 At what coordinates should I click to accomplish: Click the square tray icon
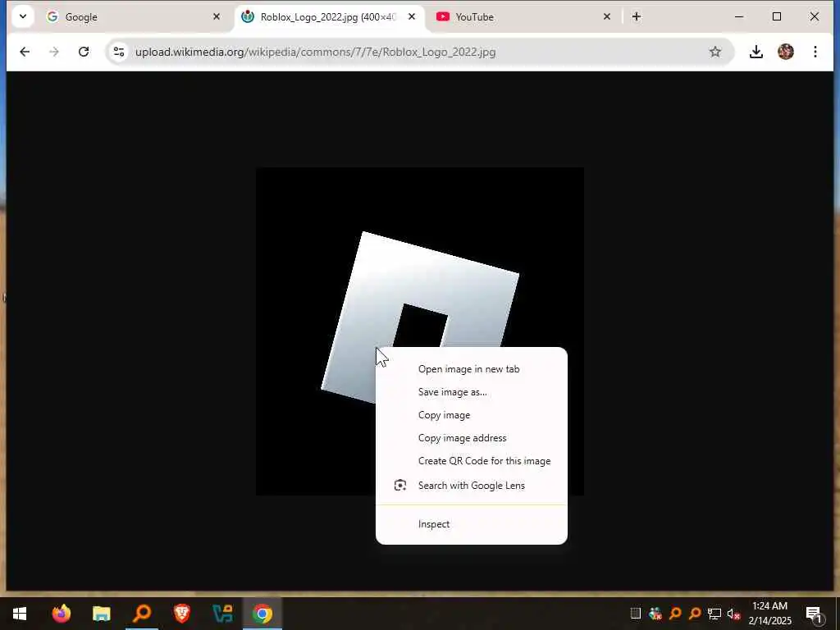(636, 614)
